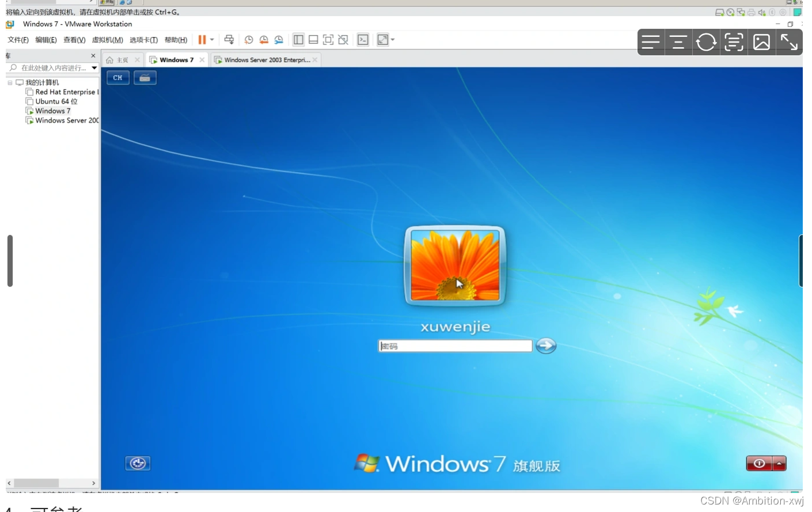Viewport: 812px width, 512px height.
Task: Expand the stretch display dropdown arrow
Action: (393, 40)
